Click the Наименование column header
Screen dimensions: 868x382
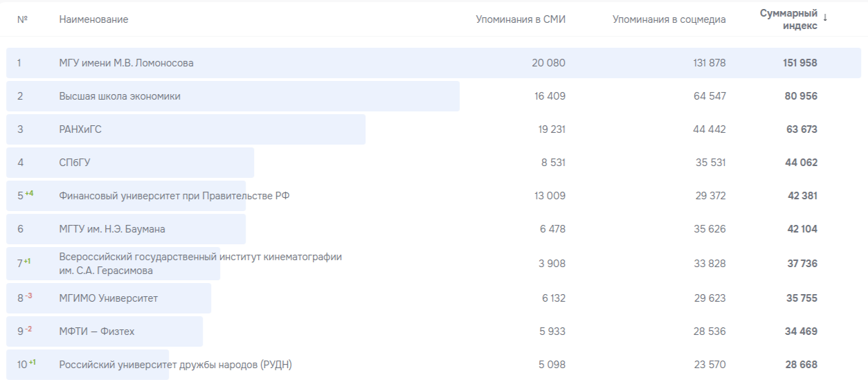[93, 19]
